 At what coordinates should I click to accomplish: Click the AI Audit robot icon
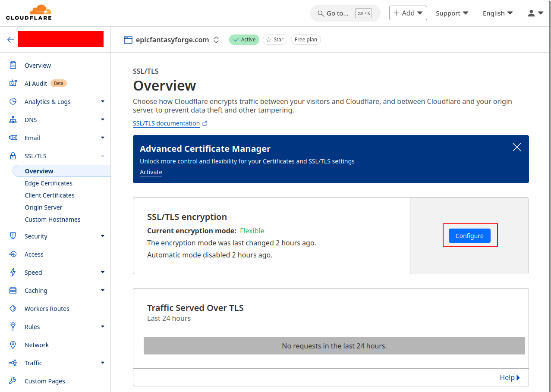[13, 83]
